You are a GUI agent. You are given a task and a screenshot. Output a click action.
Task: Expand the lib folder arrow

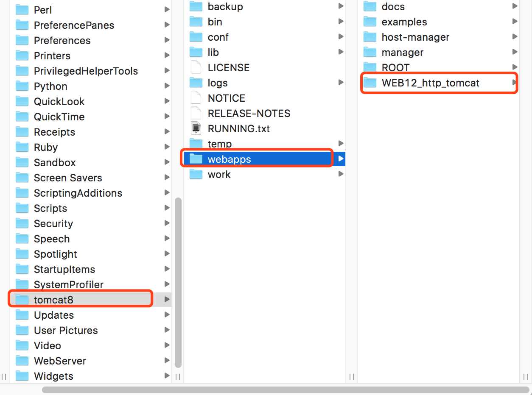(341, 52)
